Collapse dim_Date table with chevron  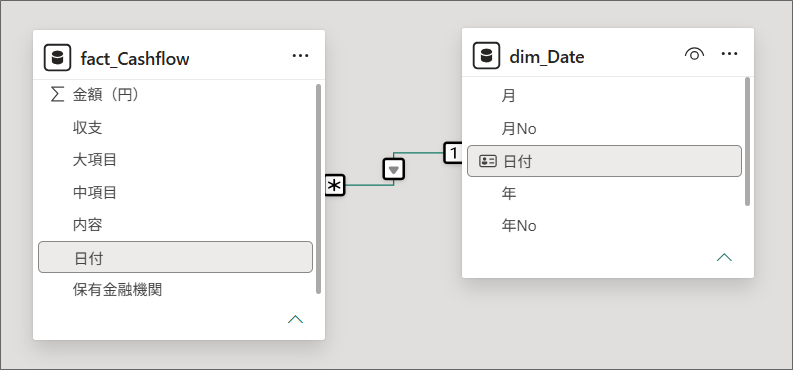click(724, 257)
